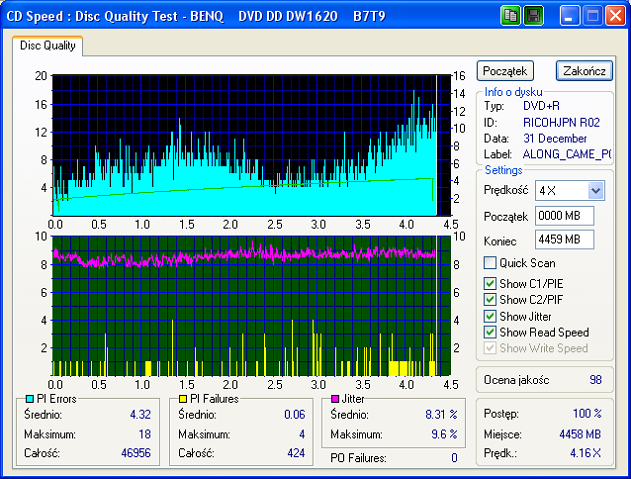Image resolution: width=631 pixels, height=479 pixels.
Task: Click the Ocena jakość label
Action: [516, 380]
